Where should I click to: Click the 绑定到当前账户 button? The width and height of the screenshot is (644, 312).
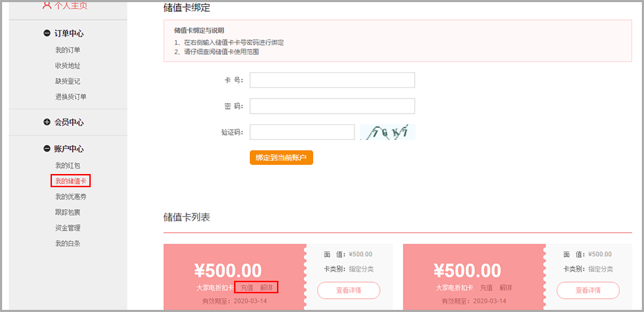pyautogui.click(x=281, y=157)
